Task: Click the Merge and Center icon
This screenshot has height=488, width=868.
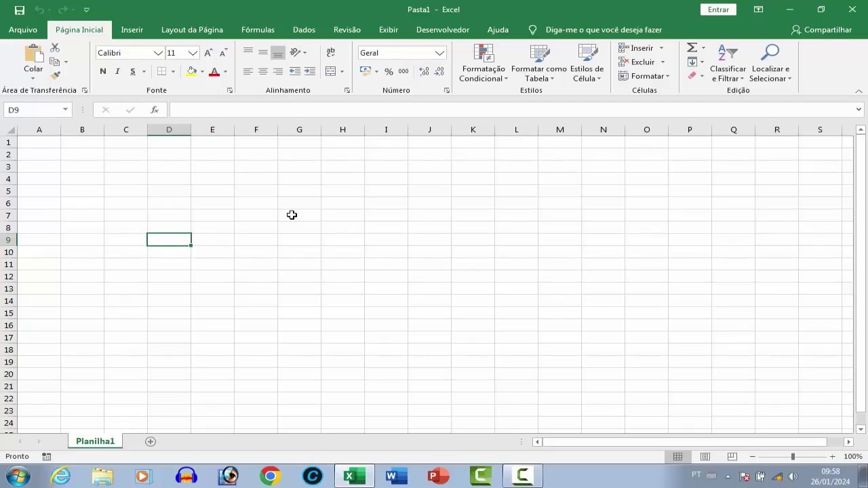Action: tap(331, 71)
